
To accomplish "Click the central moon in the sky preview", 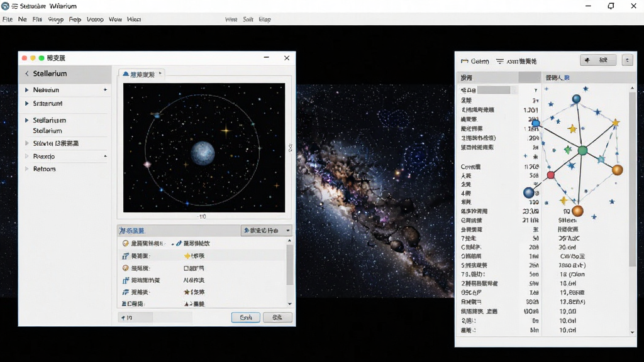I will (x=203, y=153).
